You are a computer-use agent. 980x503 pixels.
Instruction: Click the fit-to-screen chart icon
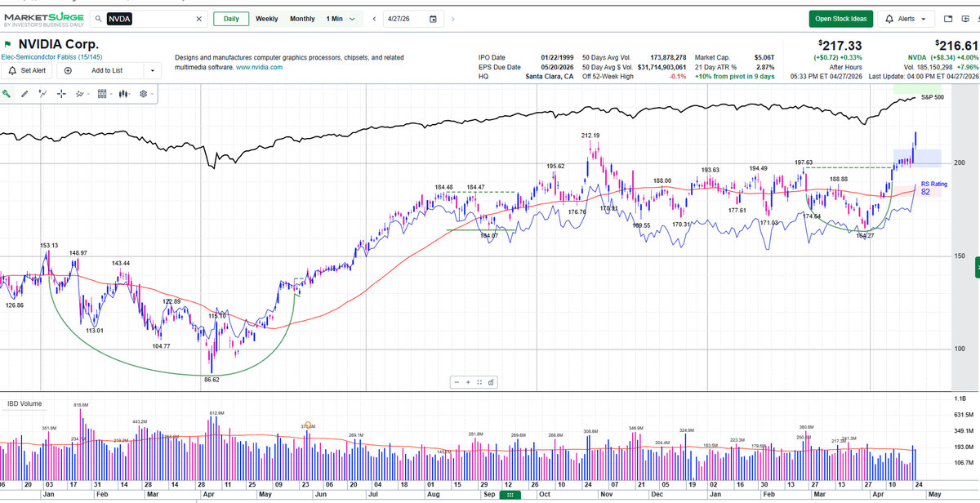point(479,382)
